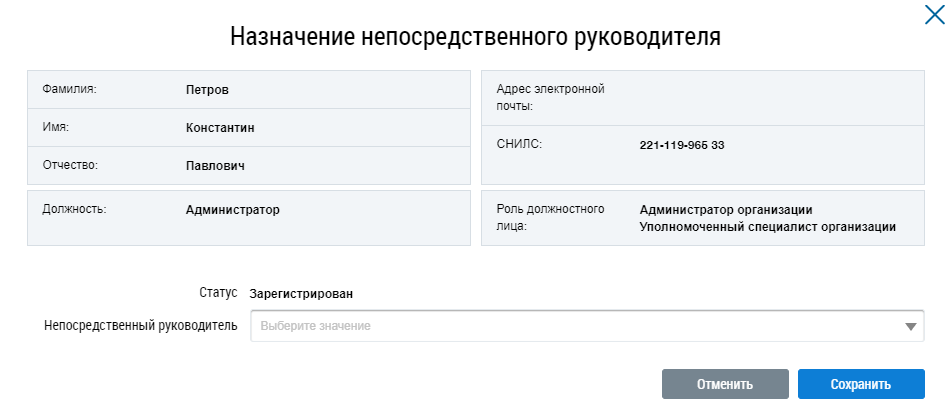This screenshot has width=949, height=417.
Task: Click the patronymic value 'Павлович'
Action: point(215,165)
